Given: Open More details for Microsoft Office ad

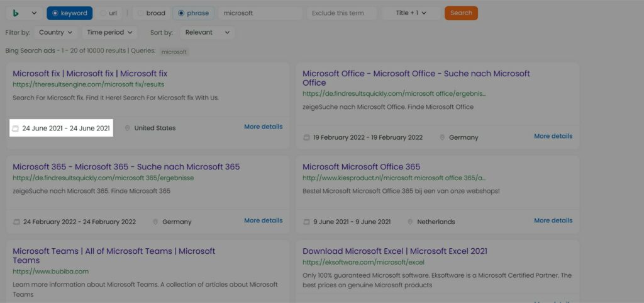Looking at the screenshot, I should point(553,136).
